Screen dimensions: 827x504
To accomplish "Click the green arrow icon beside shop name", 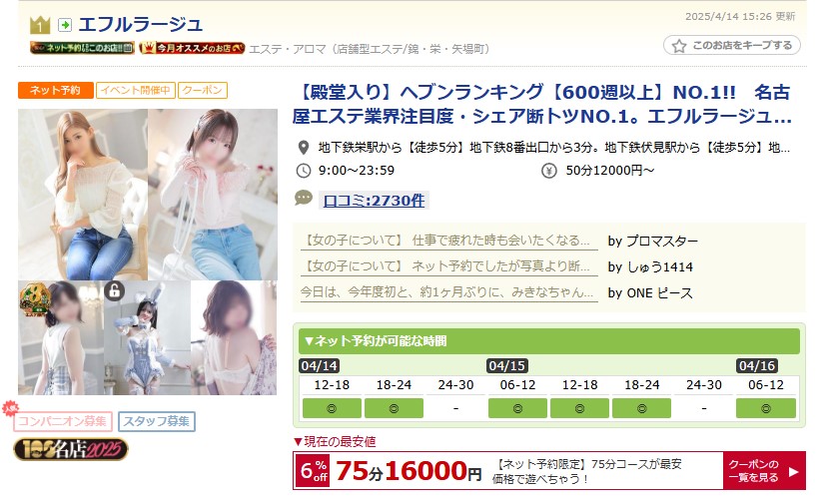I will (x=65, y=25).
